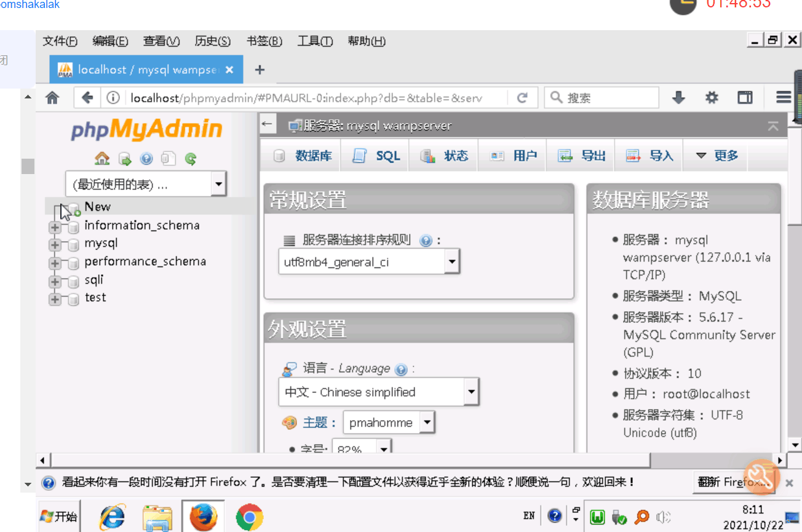The height and width of the screenshot is (532, 802).
Task: Click the phpMyAdmin logo
Action: click(146, 129)
